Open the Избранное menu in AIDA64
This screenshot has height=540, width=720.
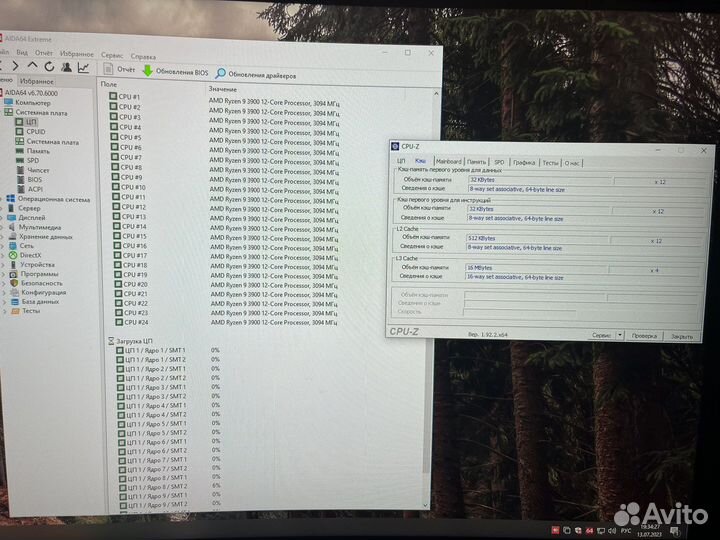77,54
